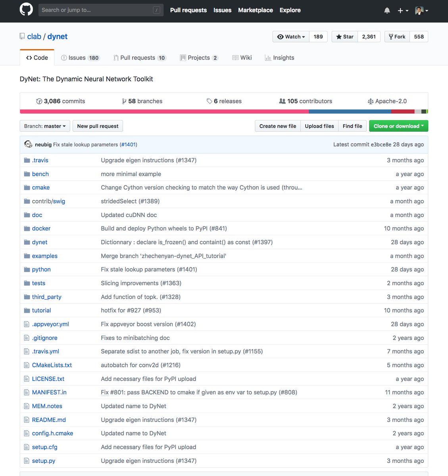Star the dynet repository

click(x=344, y=36)
